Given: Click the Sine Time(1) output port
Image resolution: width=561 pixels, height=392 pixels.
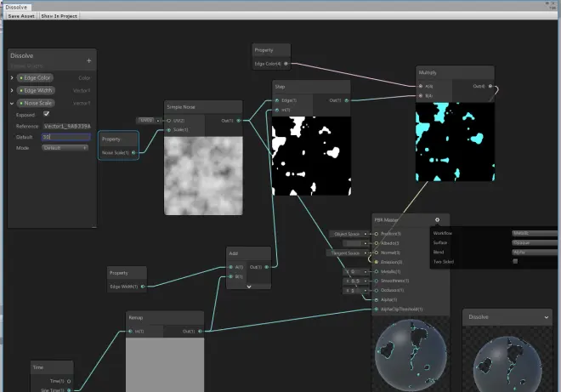Looking at the screenshot, I should coord(69,390).
